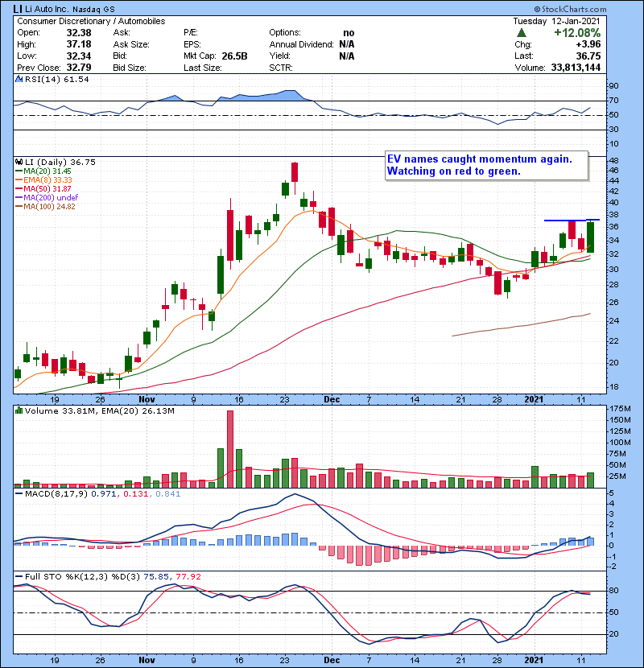
Task: Click the MACD value 0.971
Action: pos(104,494)
